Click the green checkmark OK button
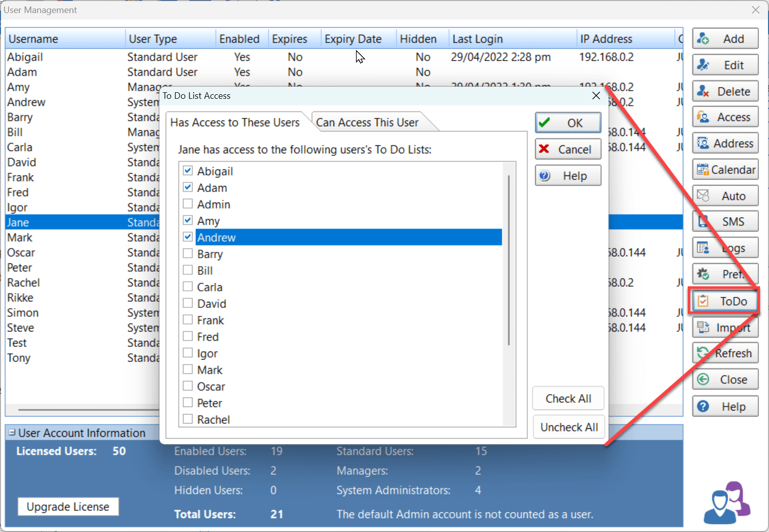769x532 pixels. [x=568, y=123]
